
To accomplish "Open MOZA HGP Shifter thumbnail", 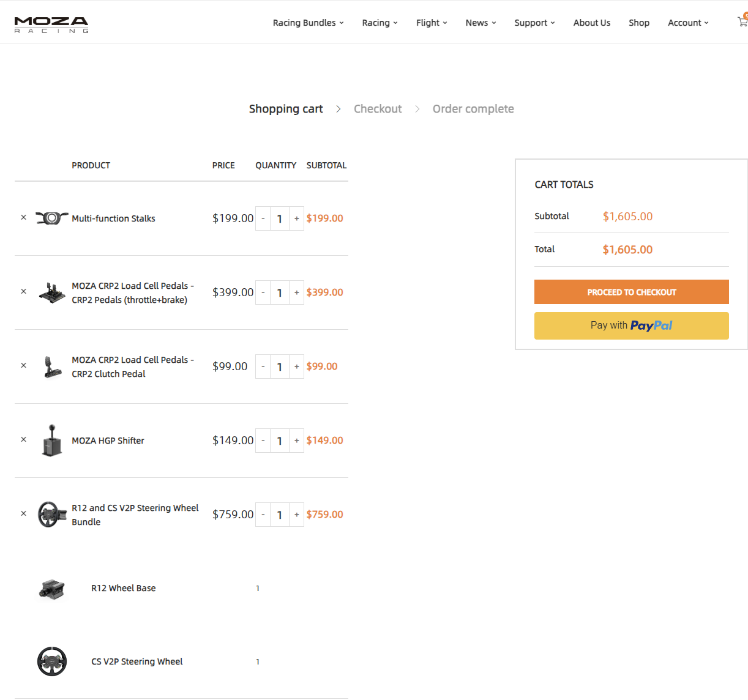I will [52, 440].
